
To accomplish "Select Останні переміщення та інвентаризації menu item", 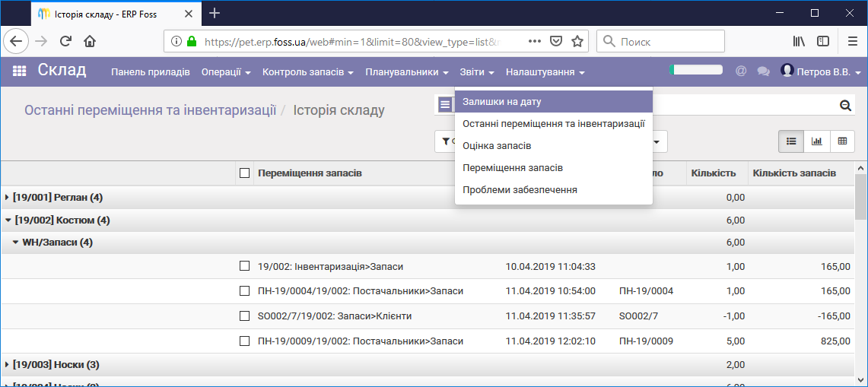I will [x=554, y=124].
